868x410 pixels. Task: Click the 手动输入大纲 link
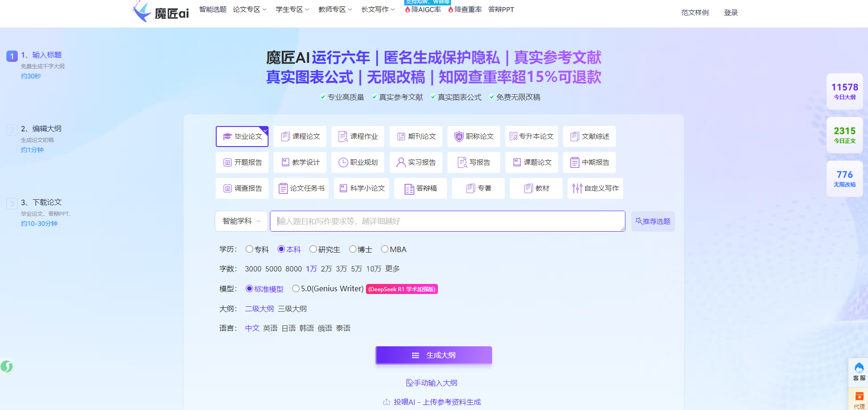tap(431, 383)
